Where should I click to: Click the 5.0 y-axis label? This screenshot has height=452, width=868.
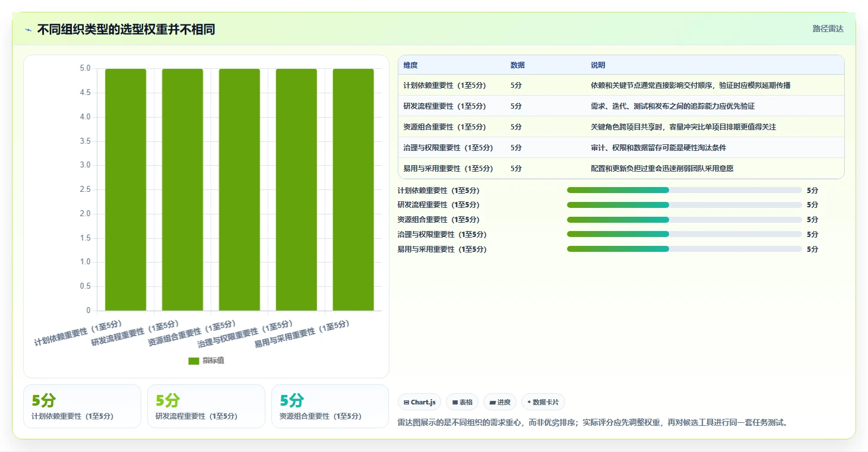tap(85, 68)
